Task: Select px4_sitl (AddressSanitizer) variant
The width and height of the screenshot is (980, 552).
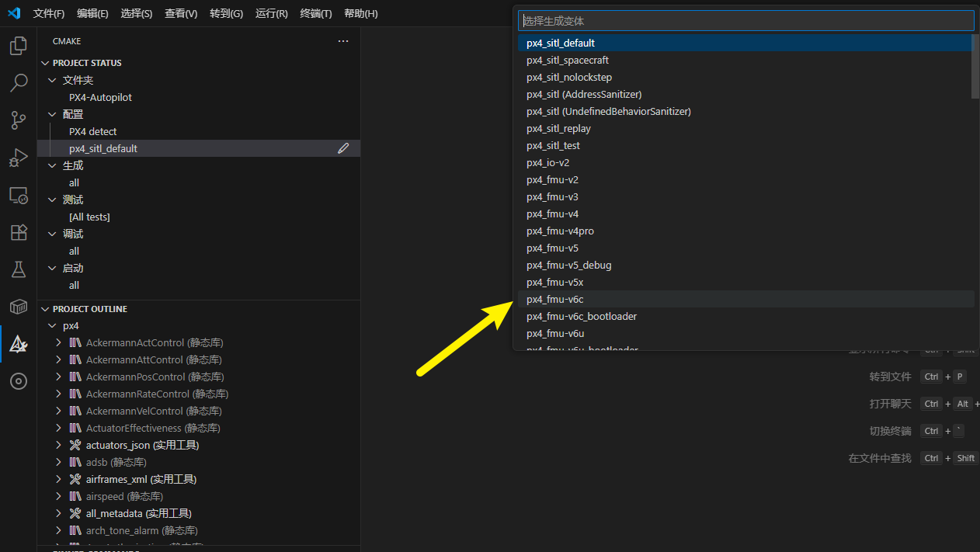Action: (x=745, y=94)
